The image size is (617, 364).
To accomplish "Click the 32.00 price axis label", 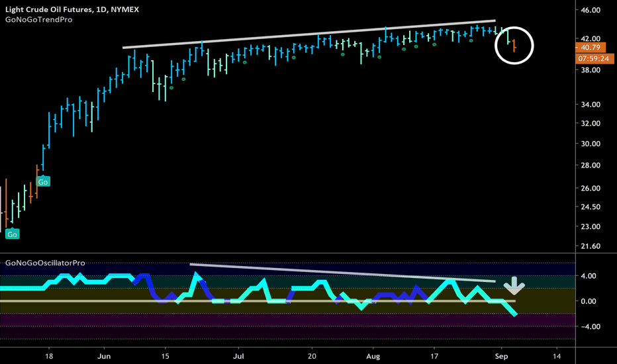I will point(591,123).
